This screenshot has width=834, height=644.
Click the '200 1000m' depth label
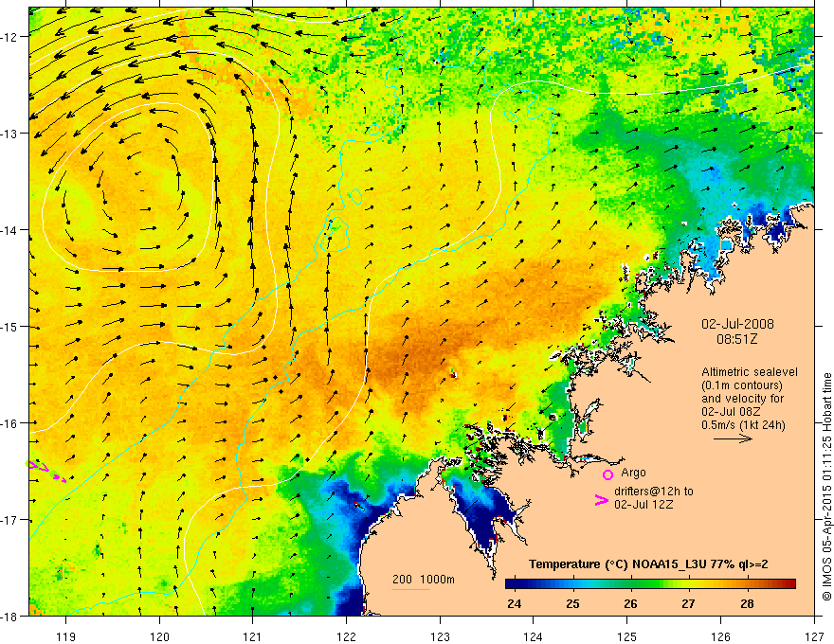(x=424, y=580)
